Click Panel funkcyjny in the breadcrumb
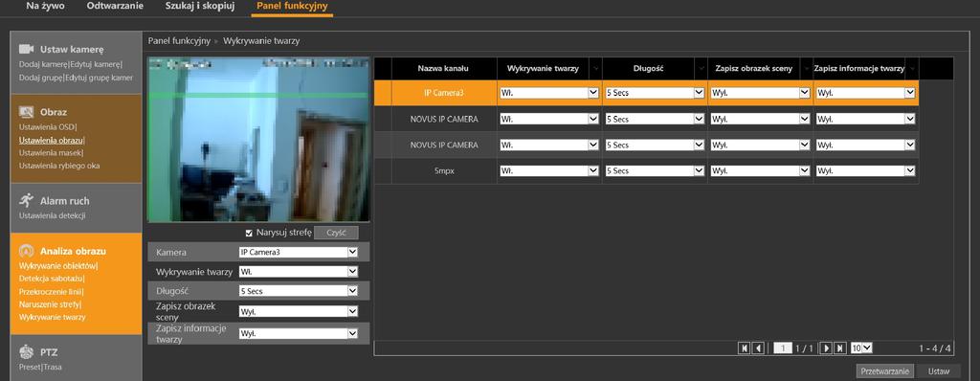Screen dimensions: 980x381 (x=179, y=40)
